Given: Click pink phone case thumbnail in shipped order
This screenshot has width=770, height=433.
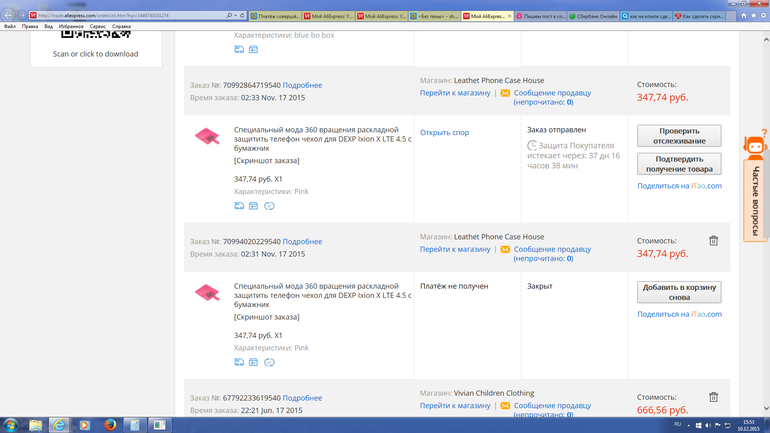Looking at the screenshot, I should (207, 137).
